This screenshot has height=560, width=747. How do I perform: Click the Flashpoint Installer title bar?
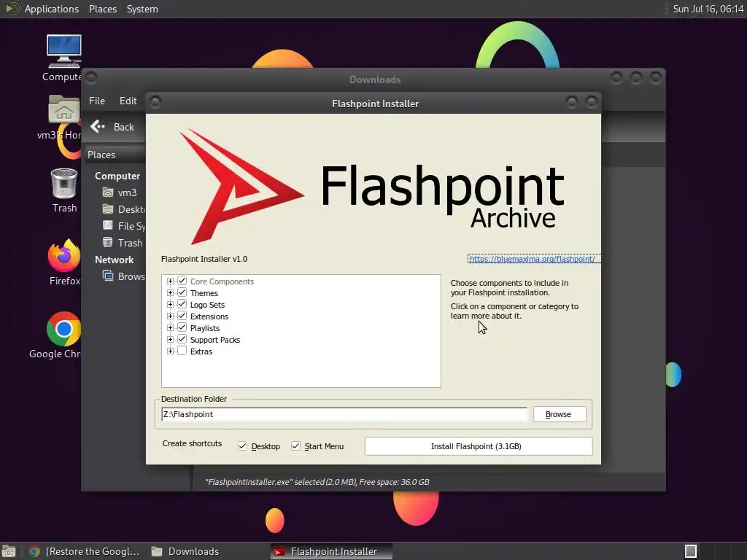375,104
